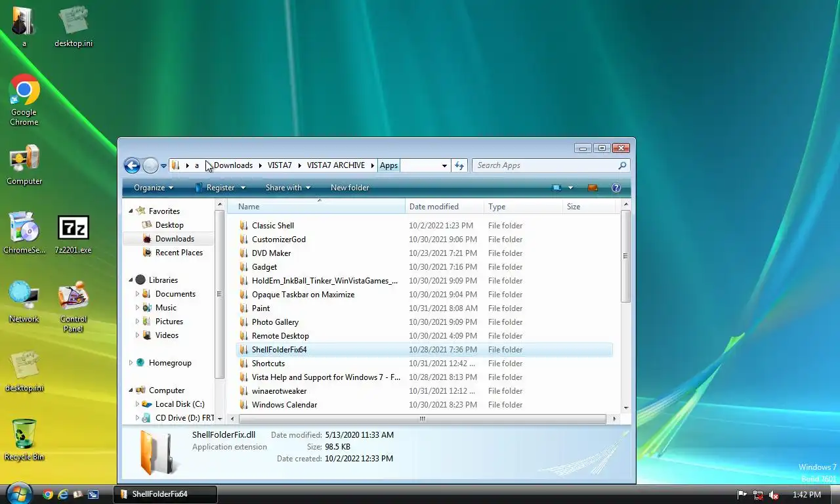
Task: Expand the Documents library
Action: pos(137,294)
